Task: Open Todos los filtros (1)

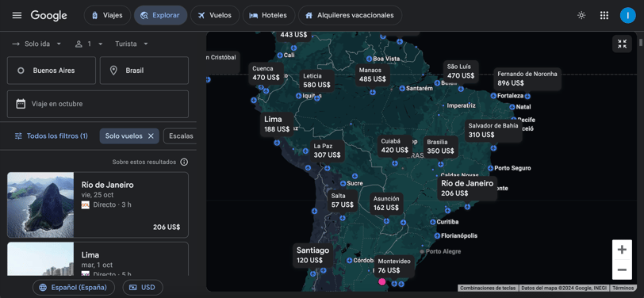Action: coord(52,136)
